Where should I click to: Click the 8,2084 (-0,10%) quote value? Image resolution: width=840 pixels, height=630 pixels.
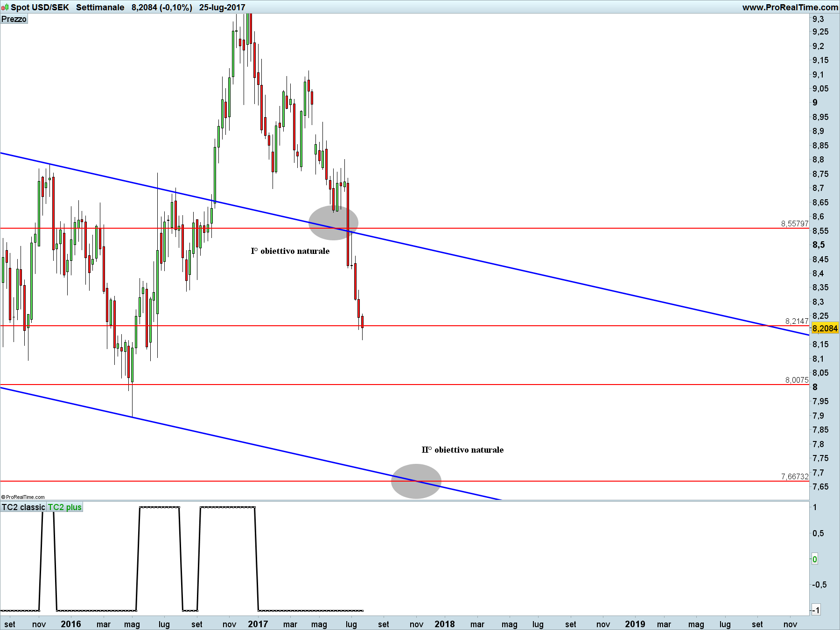162,7
